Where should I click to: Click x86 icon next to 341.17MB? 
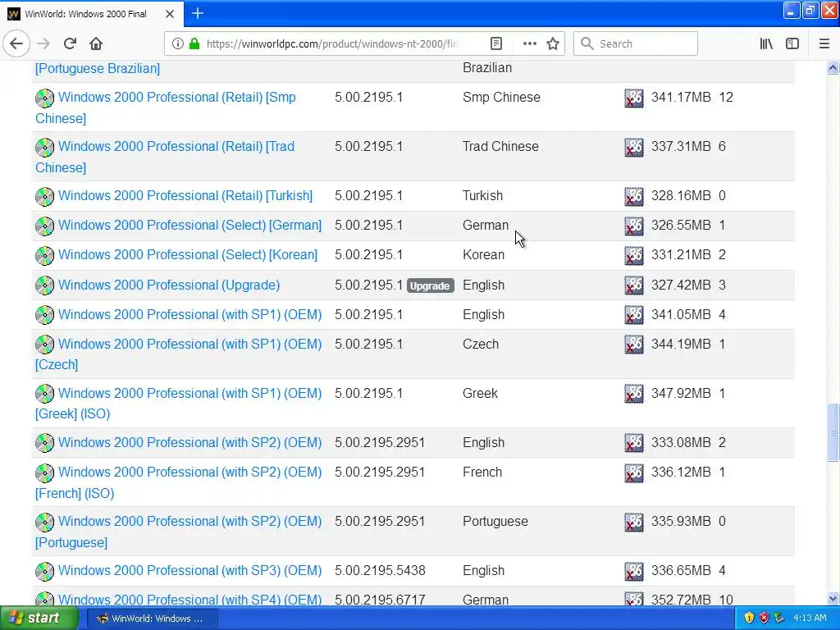pos(634,98)
